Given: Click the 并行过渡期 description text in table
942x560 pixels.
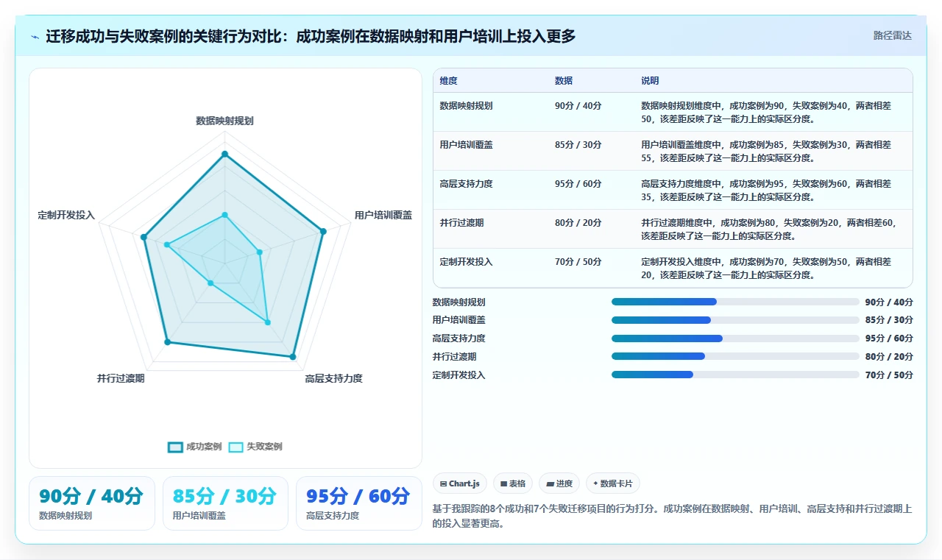Looking at the screenshot, I should coord(769,229).
